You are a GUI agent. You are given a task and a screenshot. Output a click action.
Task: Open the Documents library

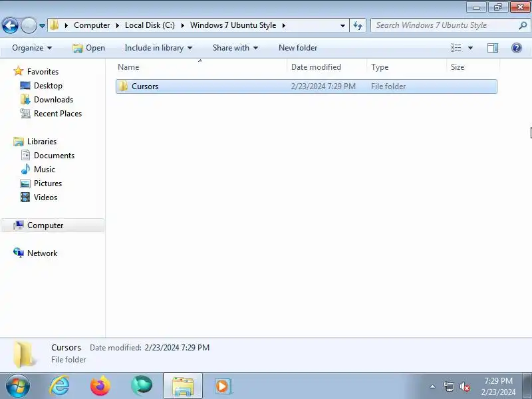[54, 156]
